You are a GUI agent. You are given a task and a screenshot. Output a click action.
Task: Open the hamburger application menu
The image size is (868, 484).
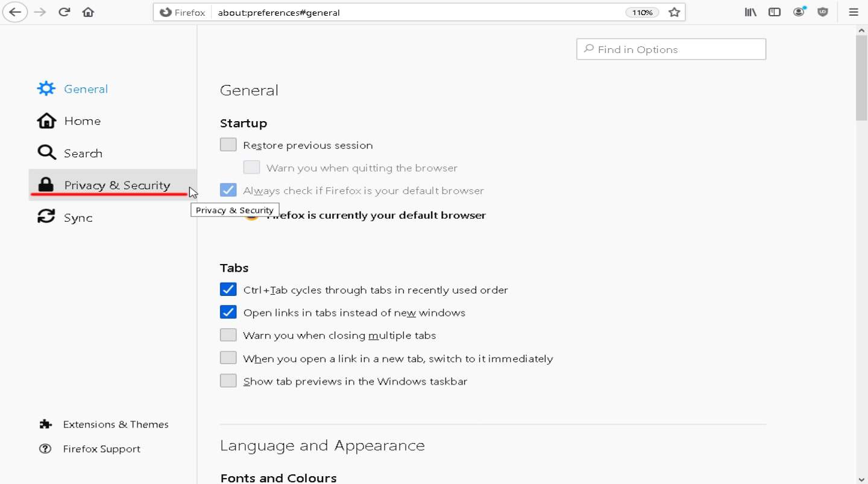(x=854, y=12)
